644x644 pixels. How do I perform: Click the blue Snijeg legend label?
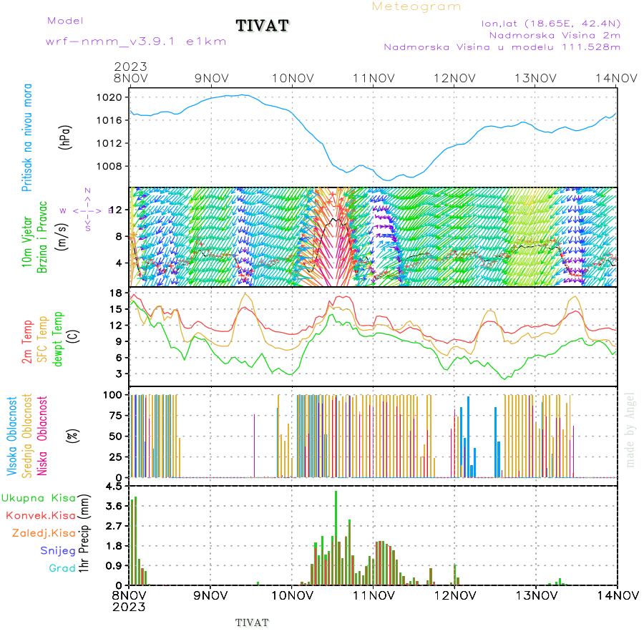pyautogui.click(x=58, y=551)
